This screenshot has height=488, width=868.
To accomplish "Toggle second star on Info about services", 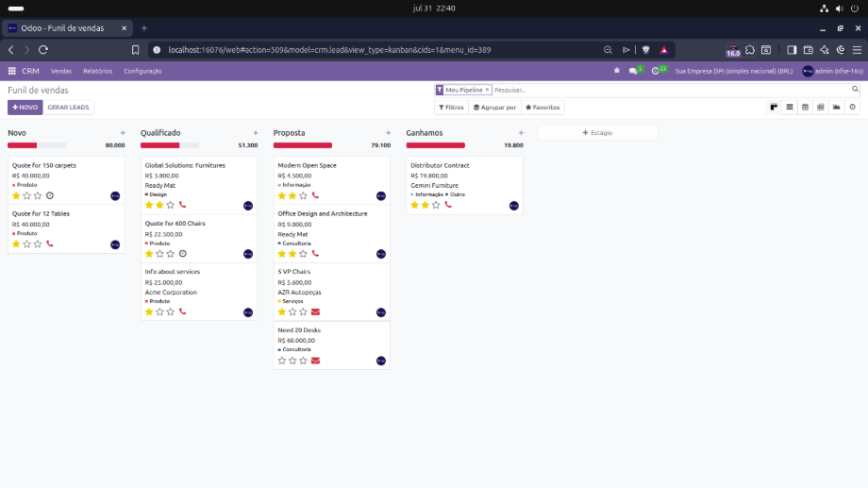I will coord(160,311).
